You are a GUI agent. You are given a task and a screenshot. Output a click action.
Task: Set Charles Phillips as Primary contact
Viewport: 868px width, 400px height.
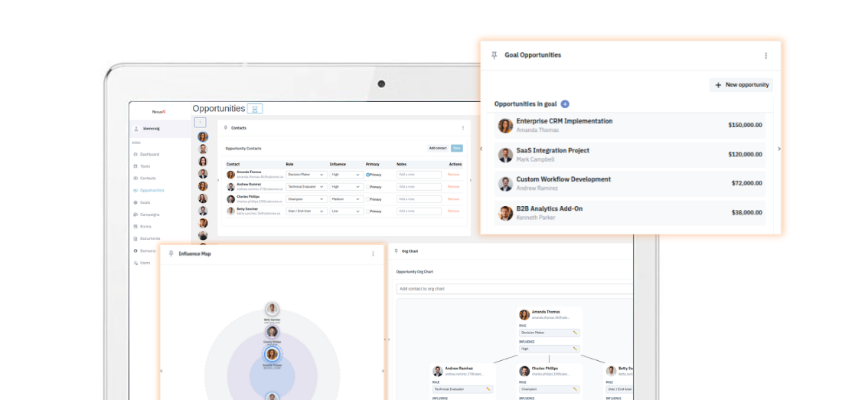point(367,199)
